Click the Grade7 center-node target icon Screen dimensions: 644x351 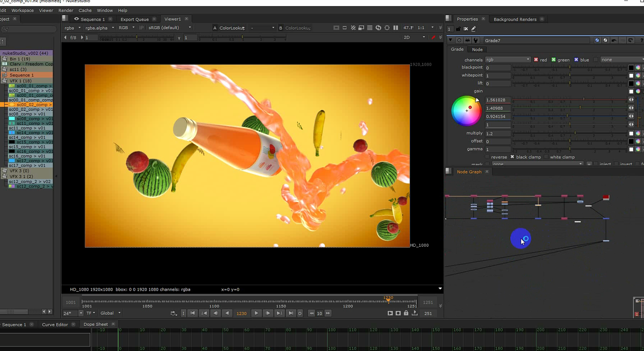point(459,40)
